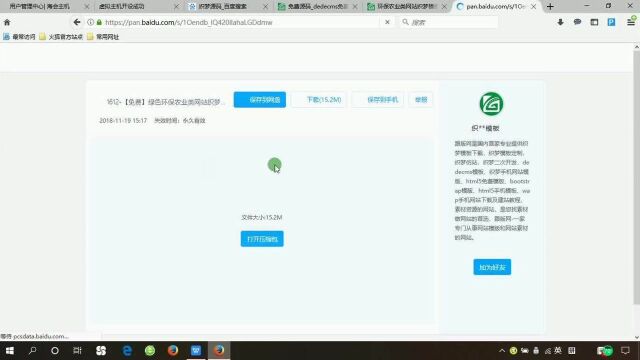This screenshot has width=640, height=360.
Task: Click the file title starting 1612-【免费】
Action: click(166, 102)
